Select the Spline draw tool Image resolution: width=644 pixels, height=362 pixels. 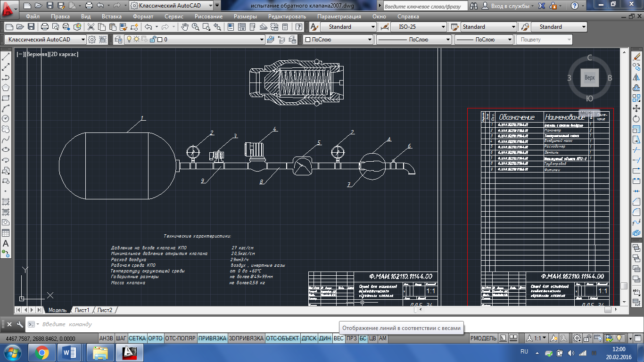[x=6, y=140]
